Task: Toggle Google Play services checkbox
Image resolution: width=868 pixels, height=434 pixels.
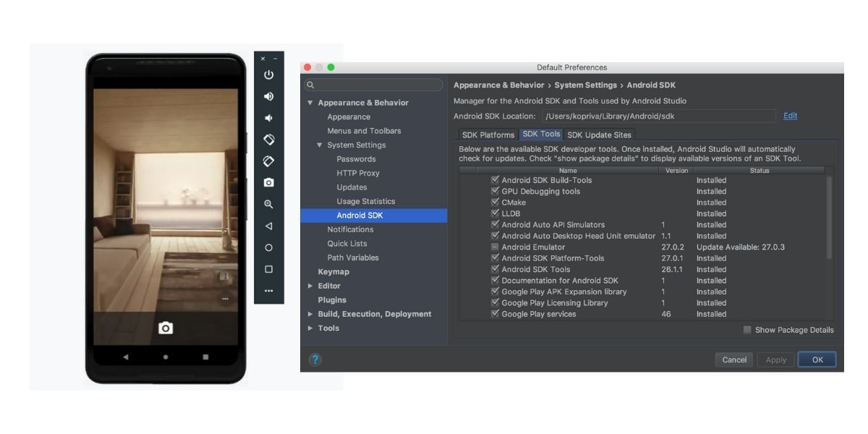Action: (495, 314)
